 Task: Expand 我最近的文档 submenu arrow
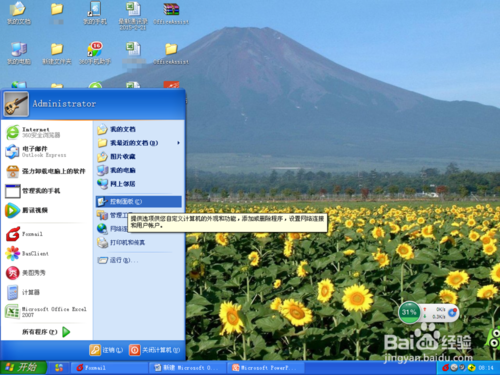(179, 143)
